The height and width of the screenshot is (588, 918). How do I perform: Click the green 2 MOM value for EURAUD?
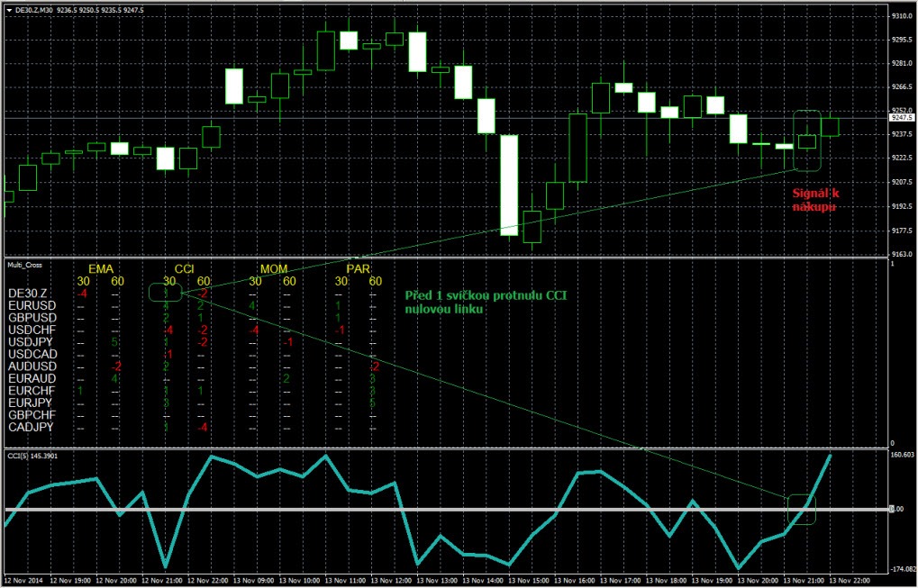point(286,378)
